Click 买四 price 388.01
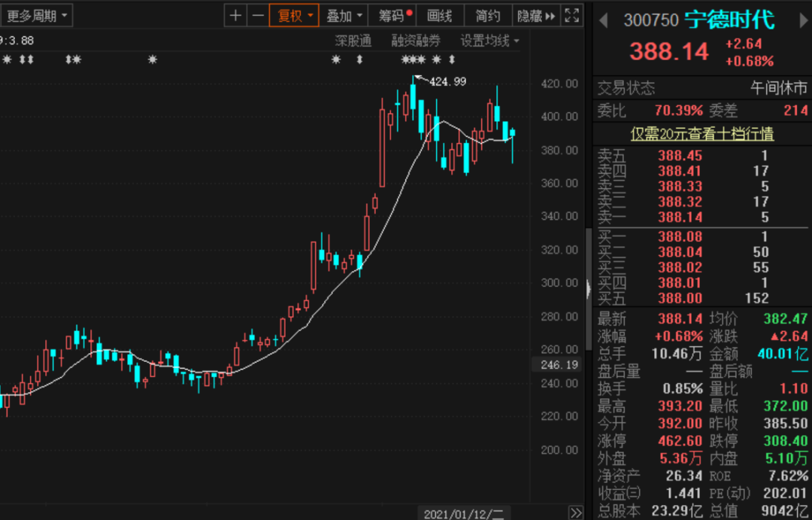This screenshot has height=520, width=812. [680, 283]
